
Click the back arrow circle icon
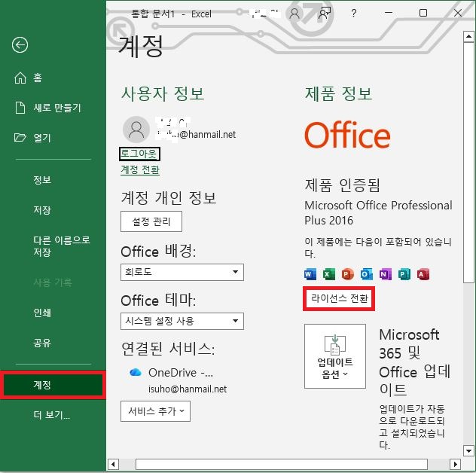20,45
